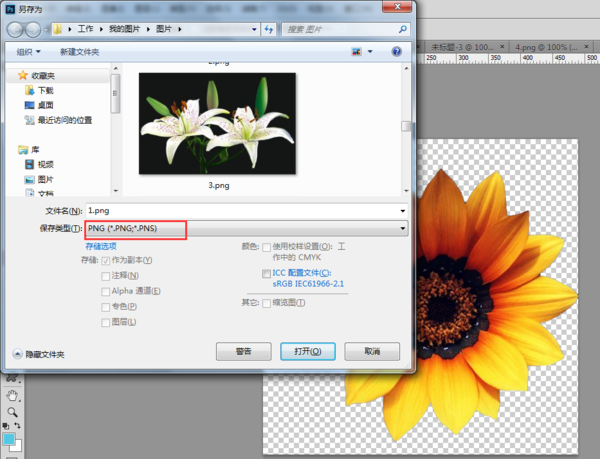Open the 保存类型 PNG format dropdown
The width and height of the screenshot is (600, 459).
point(246,228)
